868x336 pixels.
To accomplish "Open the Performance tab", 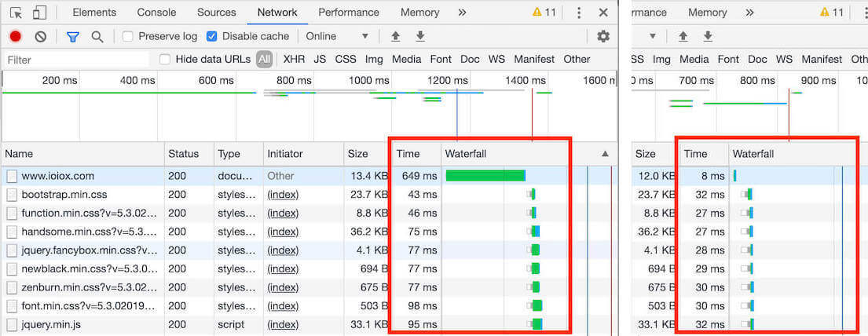I will (349, 13).
